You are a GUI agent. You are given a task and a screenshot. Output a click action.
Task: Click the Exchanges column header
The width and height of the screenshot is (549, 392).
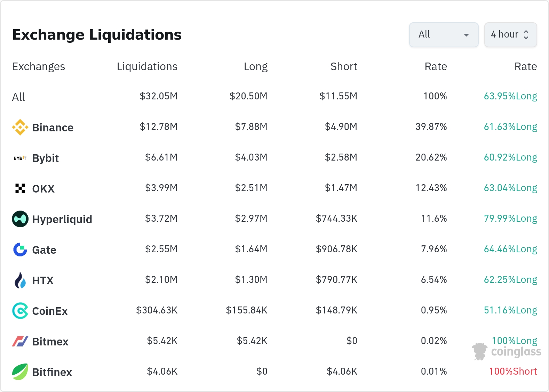point(38,66)
